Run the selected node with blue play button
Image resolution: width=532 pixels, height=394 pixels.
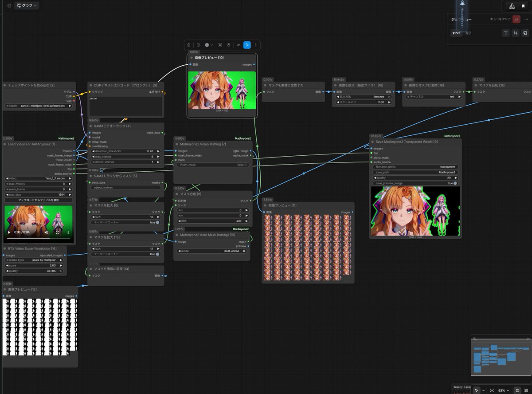(247, 45)
